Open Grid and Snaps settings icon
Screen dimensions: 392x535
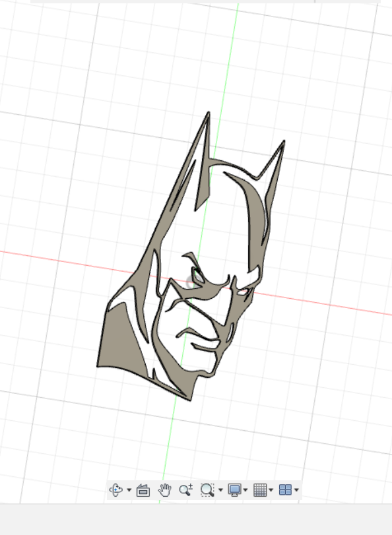[260, 490]
